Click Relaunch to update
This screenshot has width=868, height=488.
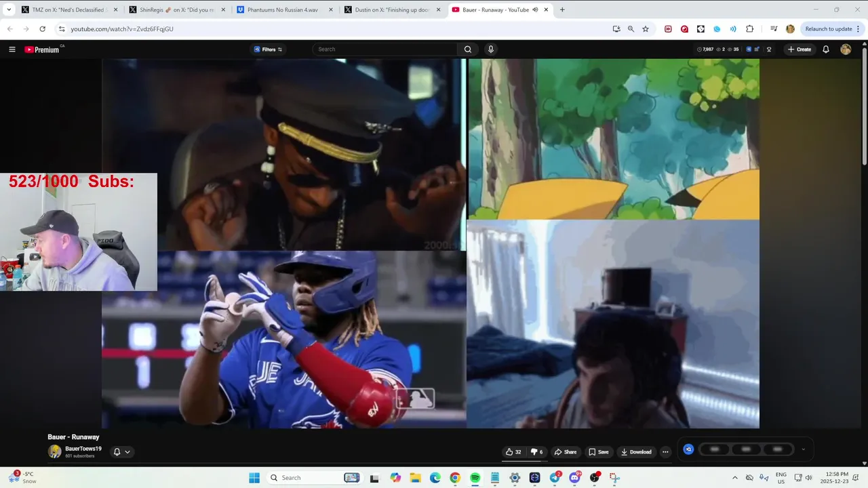coord(828,29)
